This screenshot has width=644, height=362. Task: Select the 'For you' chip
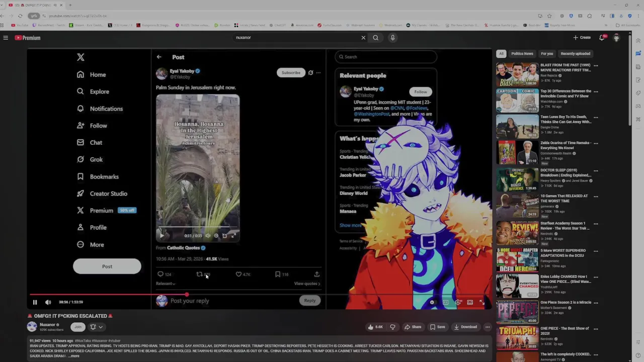coord(547,54)
